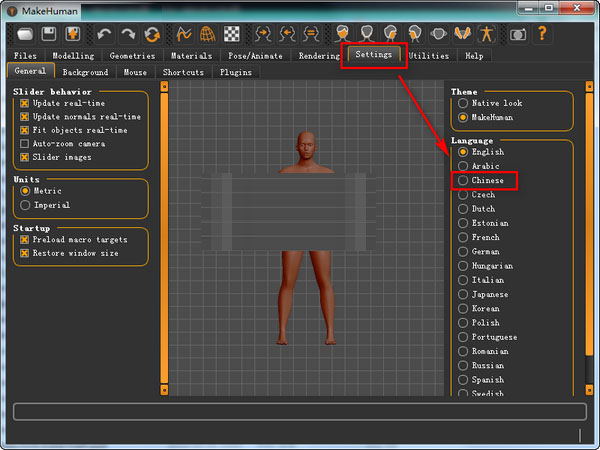Toggle the checkerboard background icon
This screenshot has width=600, height=450.
pos(232,34)
